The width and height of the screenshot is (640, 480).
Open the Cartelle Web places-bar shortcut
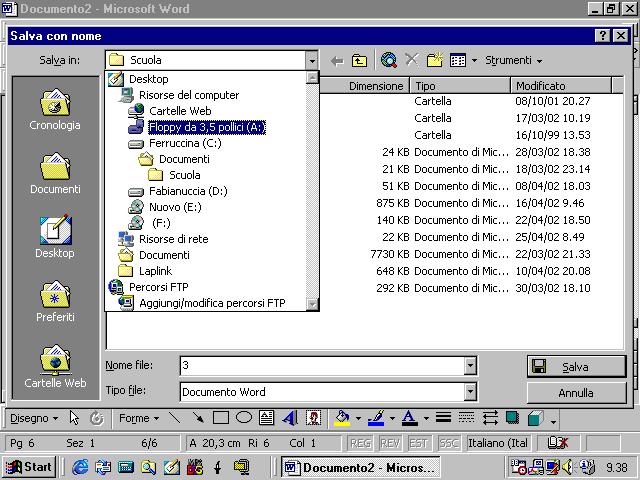tap(55, 367)
